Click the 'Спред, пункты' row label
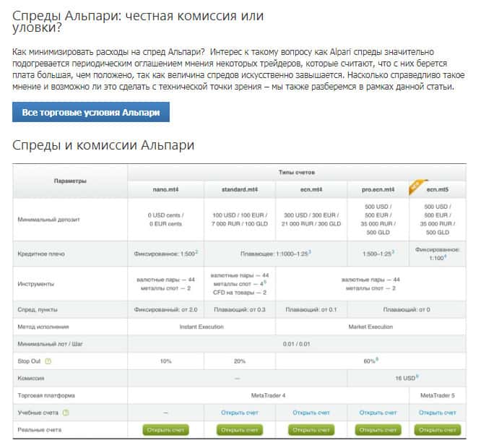Screen dimensions: 481x448 click(38, 309)
